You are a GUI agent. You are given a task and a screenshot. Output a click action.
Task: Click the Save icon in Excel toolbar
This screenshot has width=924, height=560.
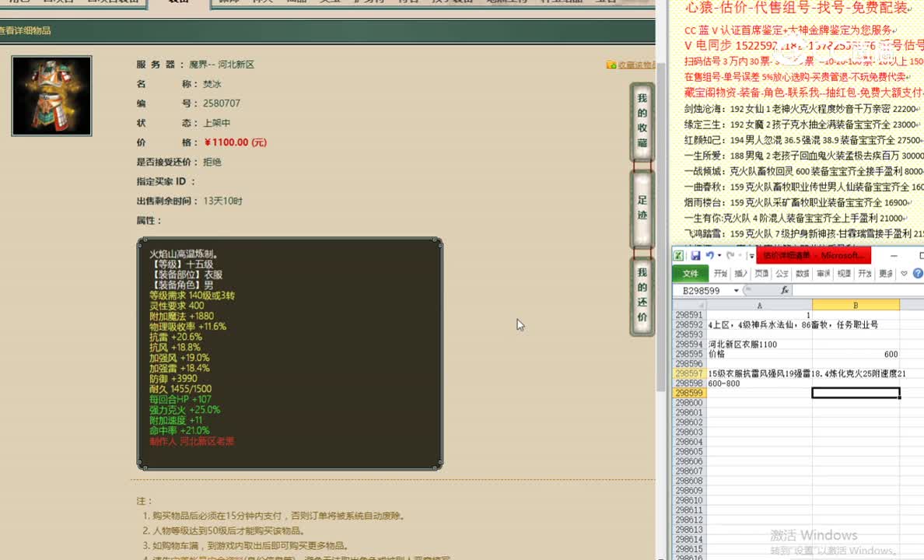(x=695, y=255)
